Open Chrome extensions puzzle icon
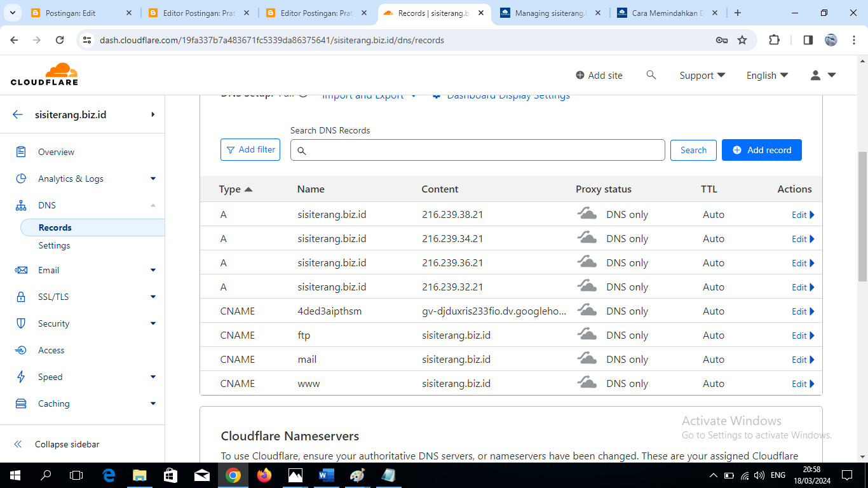868x488 pixels. [774, 40]
